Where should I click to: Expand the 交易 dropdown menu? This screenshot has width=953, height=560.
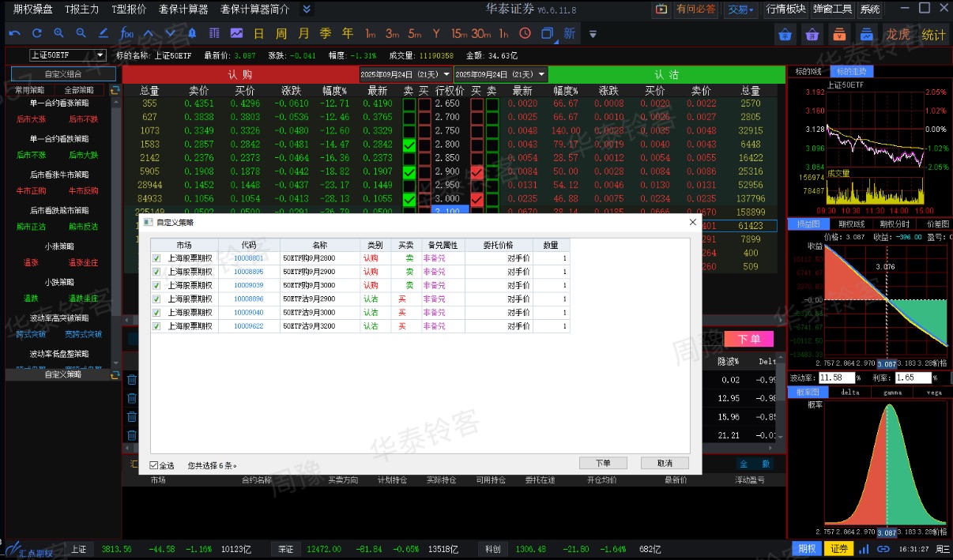(741, 9)
